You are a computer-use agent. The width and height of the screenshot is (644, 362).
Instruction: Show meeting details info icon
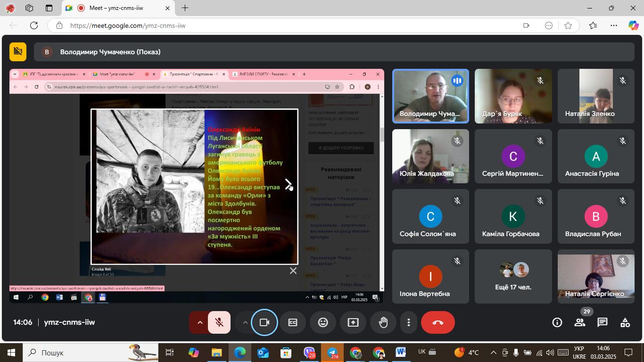[557, 322]
